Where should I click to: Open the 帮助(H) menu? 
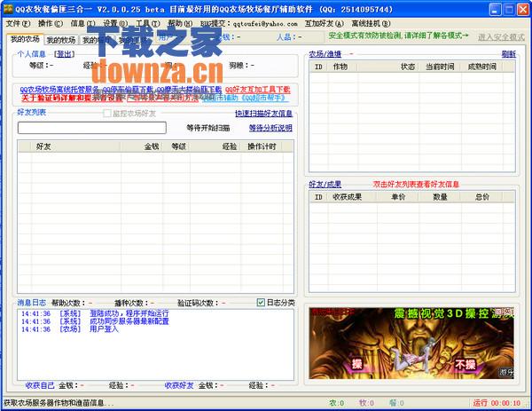tap(180, 23)
